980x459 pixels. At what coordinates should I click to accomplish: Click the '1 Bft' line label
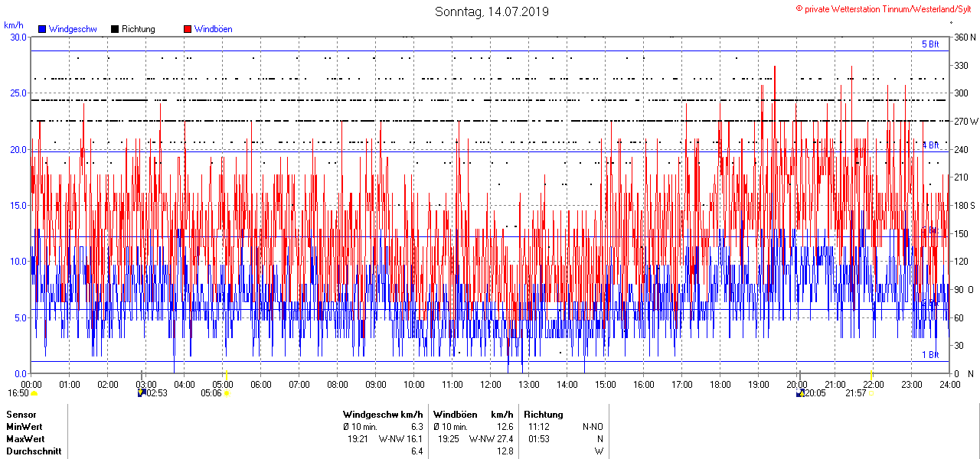coord(930,355)
